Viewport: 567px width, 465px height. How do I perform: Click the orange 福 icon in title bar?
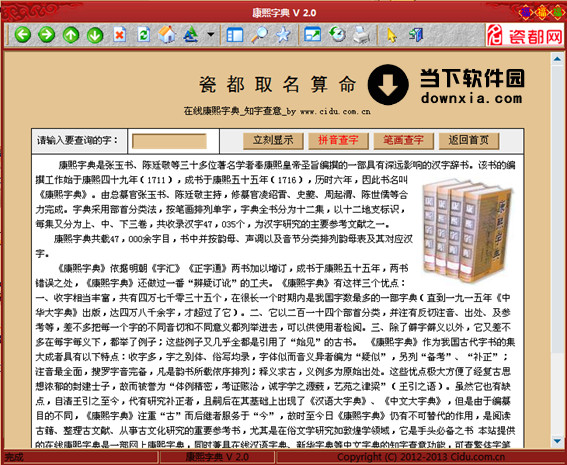pos(542,13)
